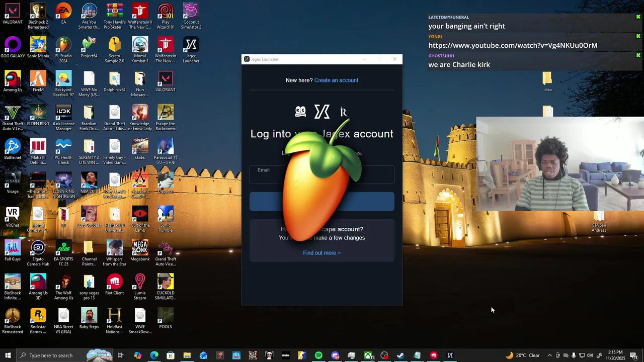Screen dimensions: 644x362
Task: Open the EA desktop shortcut
Action: tap(63, 14)
